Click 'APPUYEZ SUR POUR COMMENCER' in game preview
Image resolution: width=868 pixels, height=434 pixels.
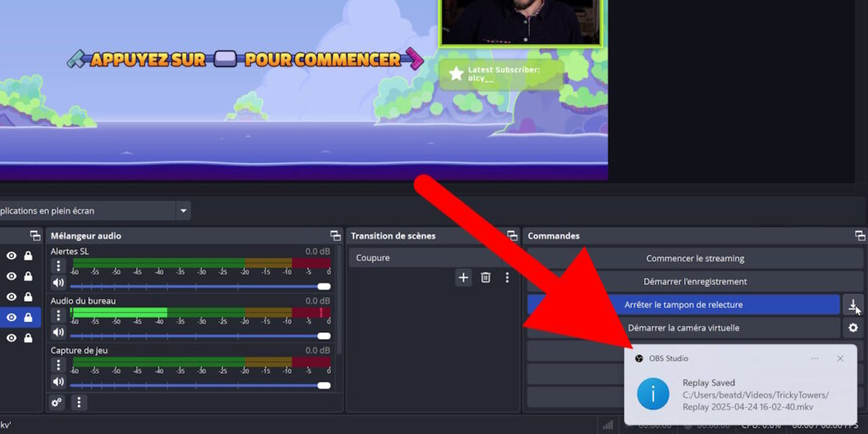(x=245, y=59)
